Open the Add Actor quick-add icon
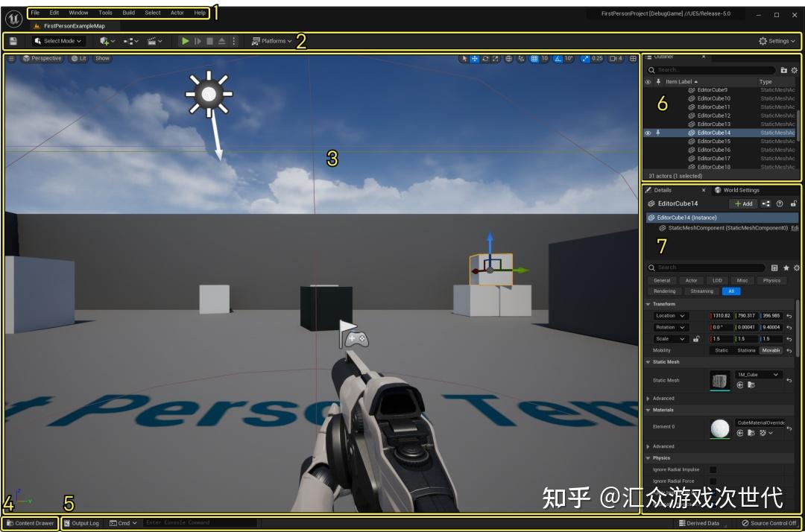This screenshot has width=805, height=532. coord(104,41)
